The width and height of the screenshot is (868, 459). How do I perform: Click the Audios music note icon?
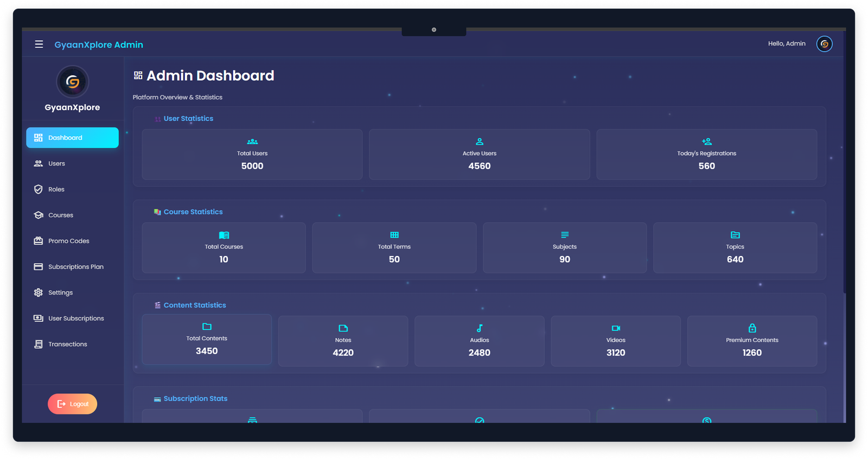coord(480,328)
